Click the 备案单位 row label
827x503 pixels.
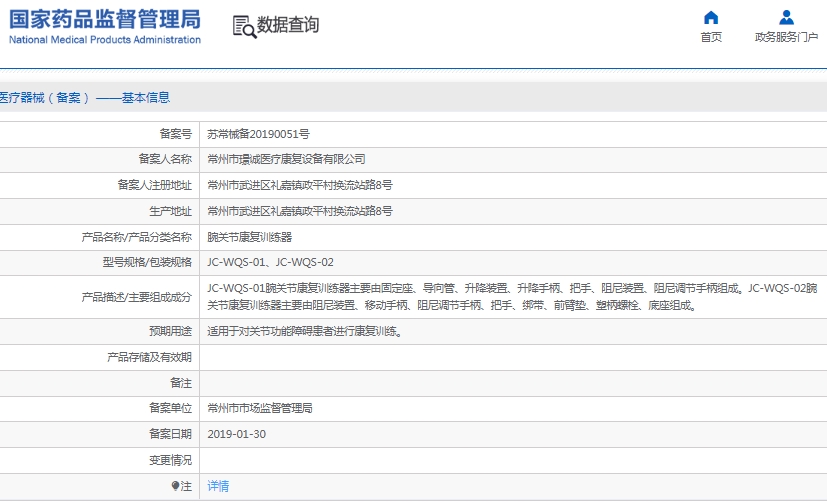(x=170, y=408)
